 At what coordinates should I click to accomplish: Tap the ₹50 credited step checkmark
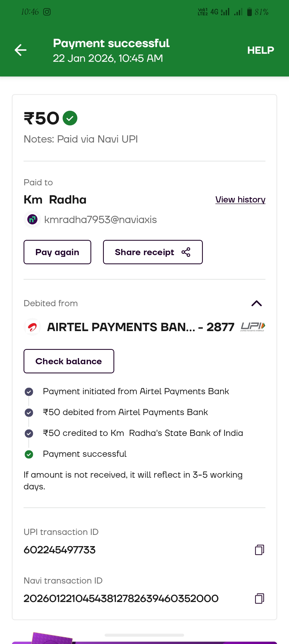click(29, 433)
